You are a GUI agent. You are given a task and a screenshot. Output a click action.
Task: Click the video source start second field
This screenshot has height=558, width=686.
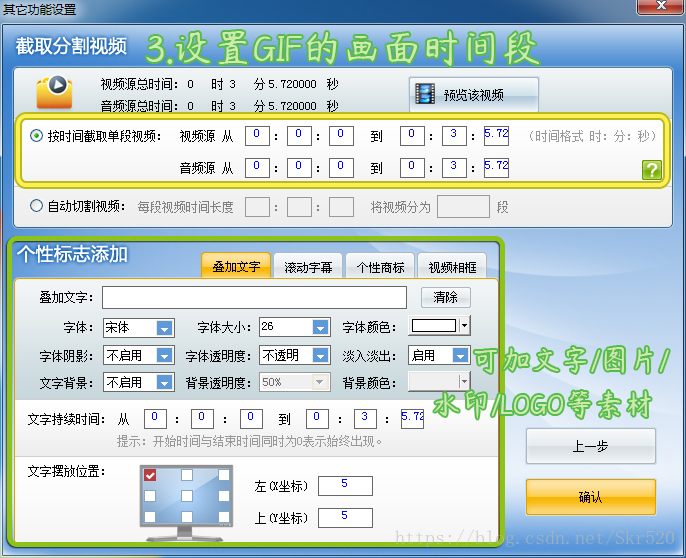(x=341, y=136)
